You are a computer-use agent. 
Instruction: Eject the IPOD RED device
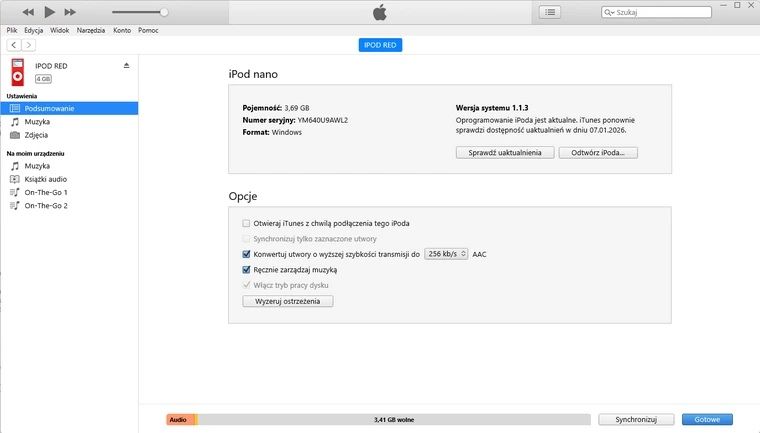(x=127, y=65)
